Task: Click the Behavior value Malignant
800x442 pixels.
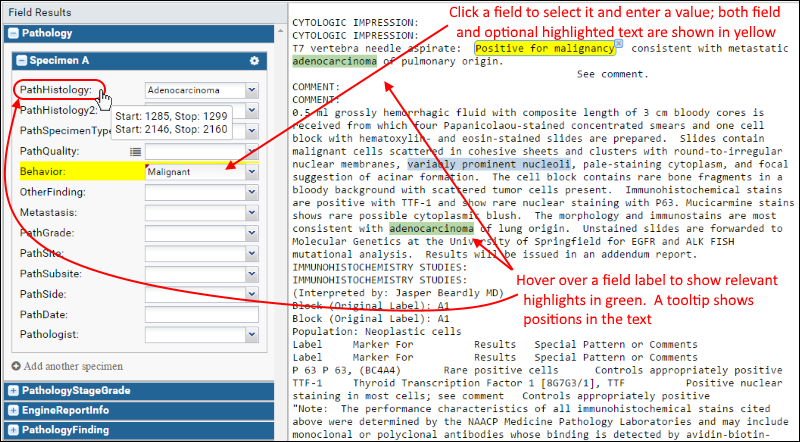Action: (x=169, y=172)
